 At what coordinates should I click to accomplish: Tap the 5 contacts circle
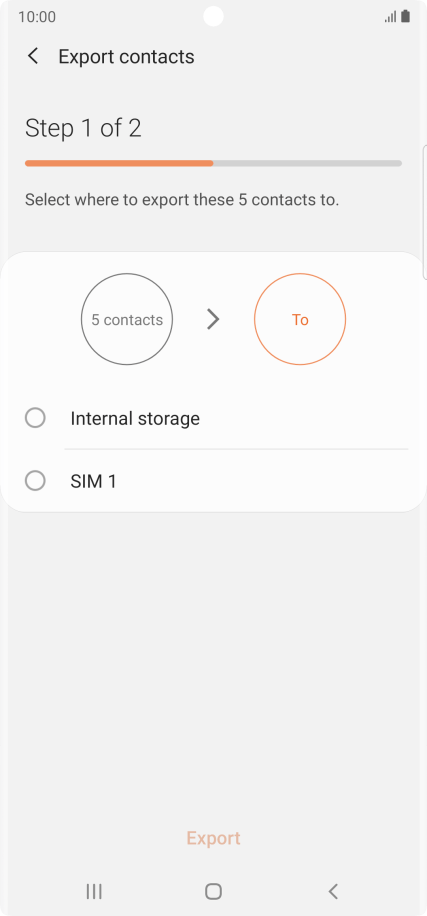(127, 320)
